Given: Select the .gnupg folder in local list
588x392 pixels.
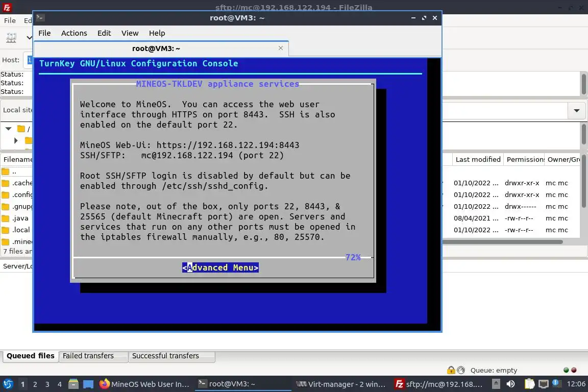Looking at the screenshot, I should point(17,206).
